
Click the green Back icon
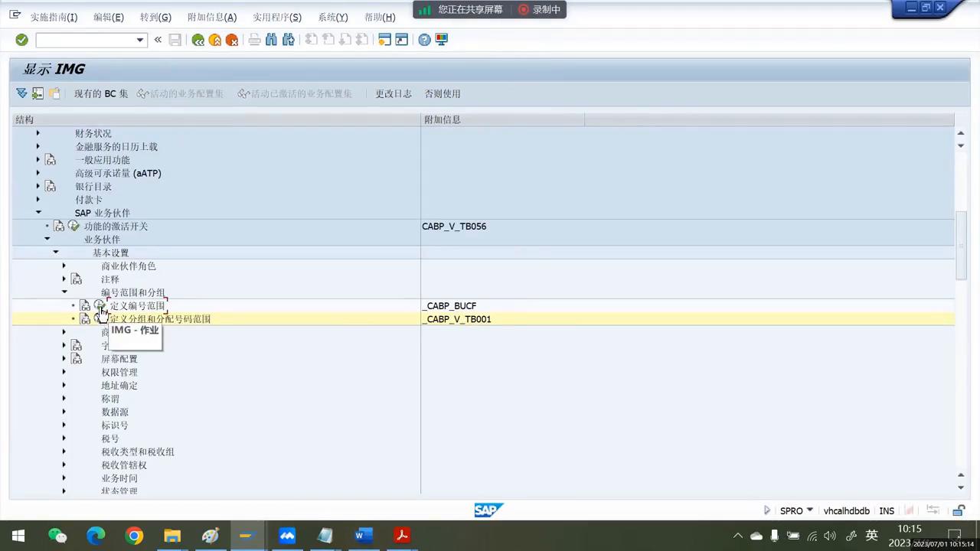[198, 40]
